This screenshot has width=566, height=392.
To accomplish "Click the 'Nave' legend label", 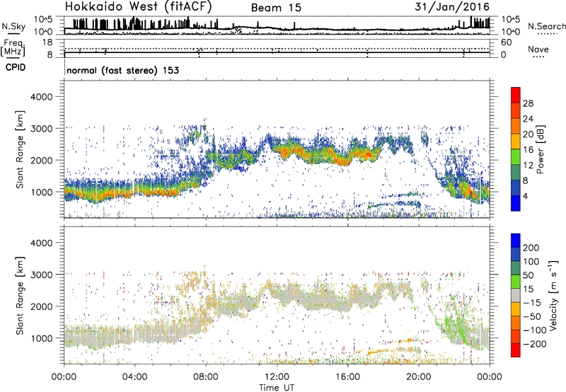I will coord(538,49).
